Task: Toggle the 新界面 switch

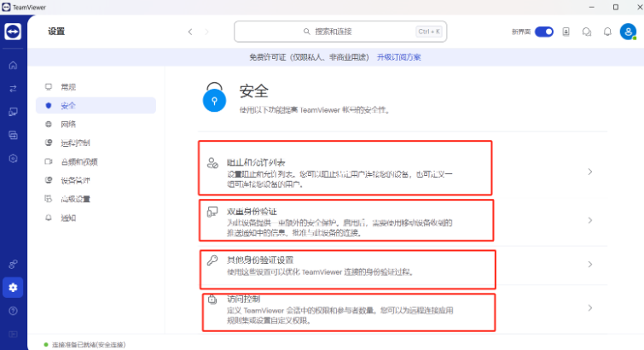Action: pos(544,32)
